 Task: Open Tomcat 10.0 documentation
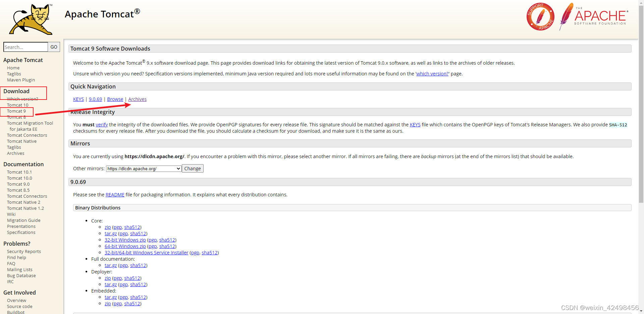click(19, 178)
